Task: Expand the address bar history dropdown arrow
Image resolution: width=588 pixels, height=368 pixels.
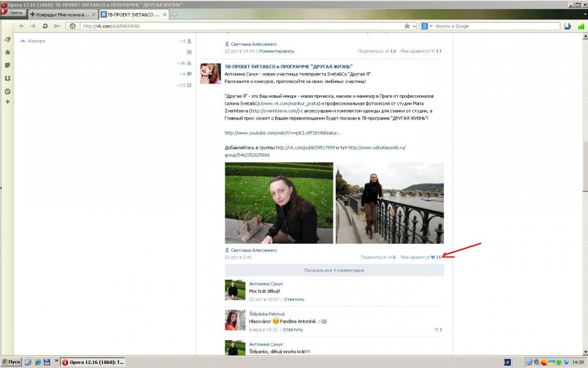Action: (414, 26)
